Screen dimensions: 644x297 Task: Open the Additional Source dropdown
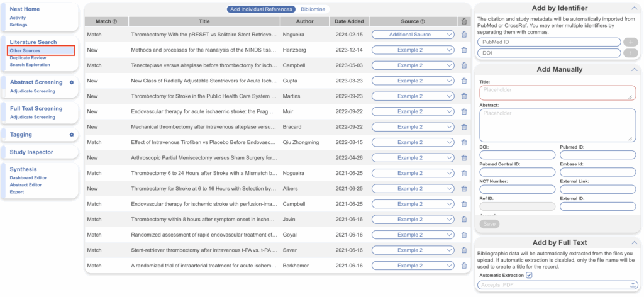[413, 35]
